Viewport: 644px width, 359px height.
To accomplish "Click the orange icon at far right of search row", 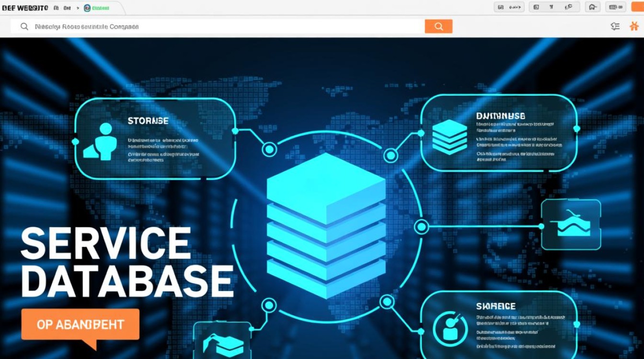I will tap(633, 27).
